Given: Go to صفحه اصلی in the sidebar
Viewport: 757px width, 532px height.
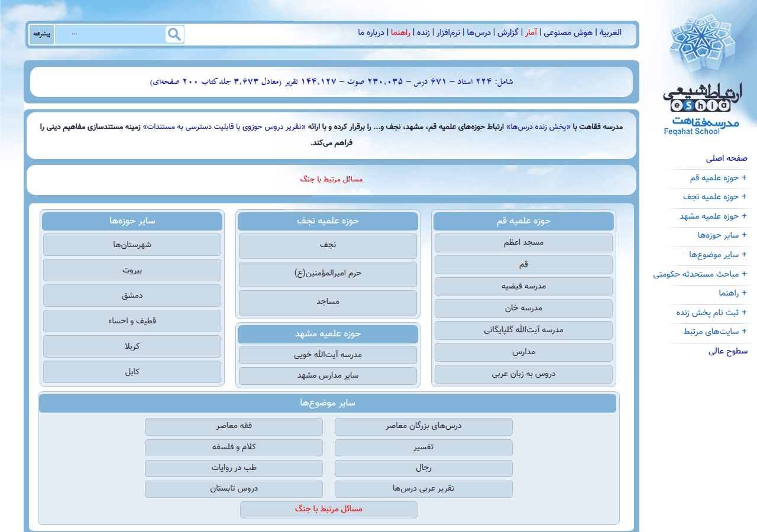Looking at the screenshot, I should pos(727,159).
